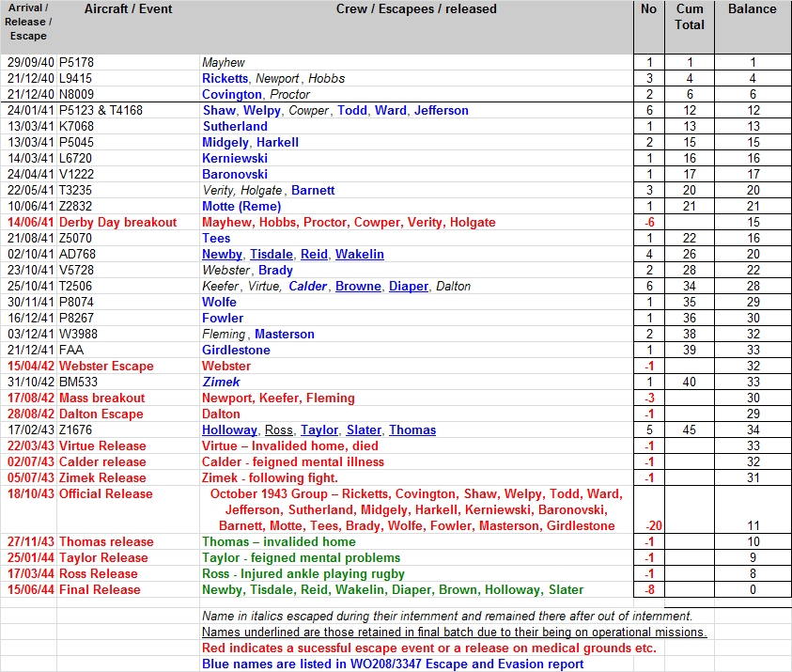Click the 'Names underlined are those retained' note
Screen dimensions: 792x672
[x=454, y=633]
